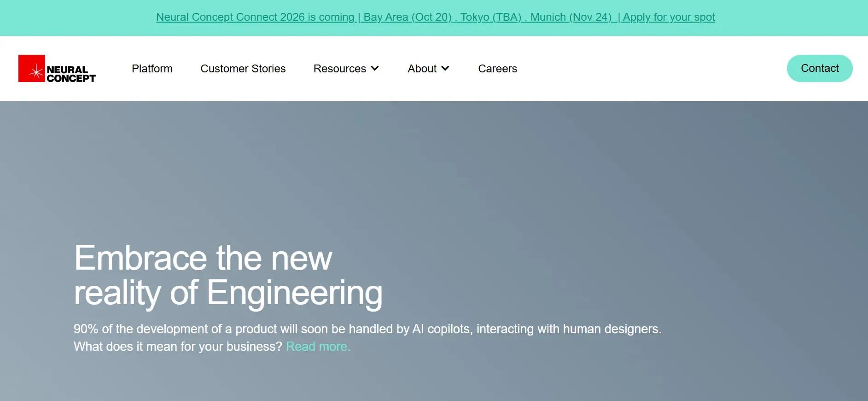Click the text "90% of the development of a product"

click(x=175, y=329)
